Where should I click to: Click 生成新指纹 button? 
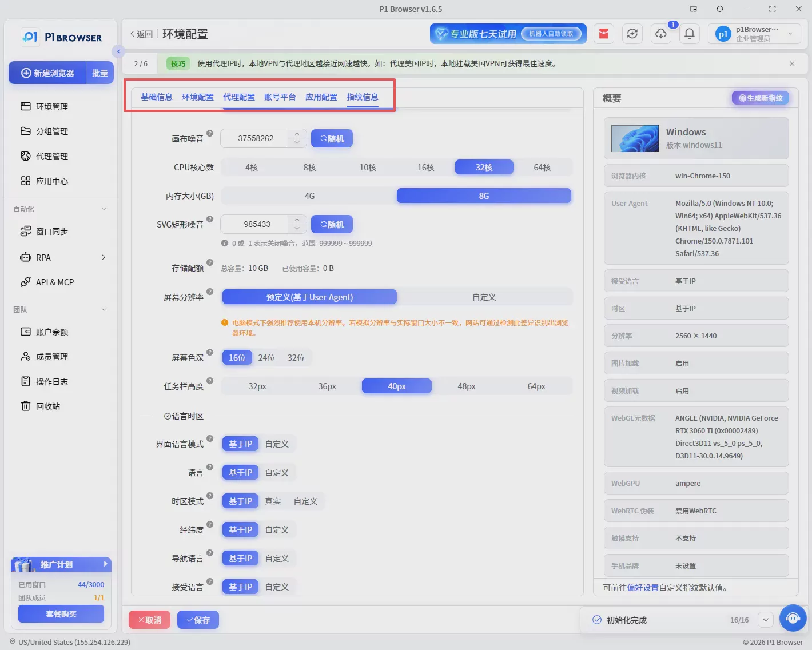point(761,98)
